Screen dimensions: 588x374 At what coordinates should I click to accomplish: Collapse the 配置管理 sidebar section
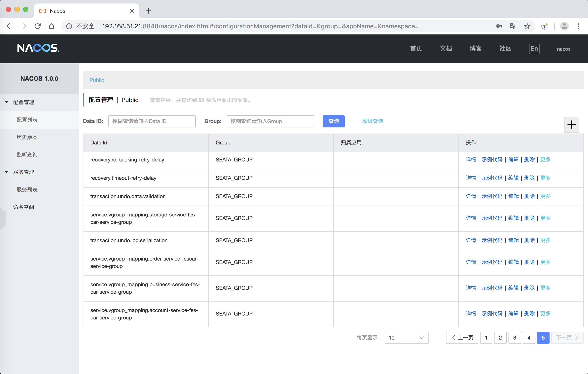[x=7, y=102]
